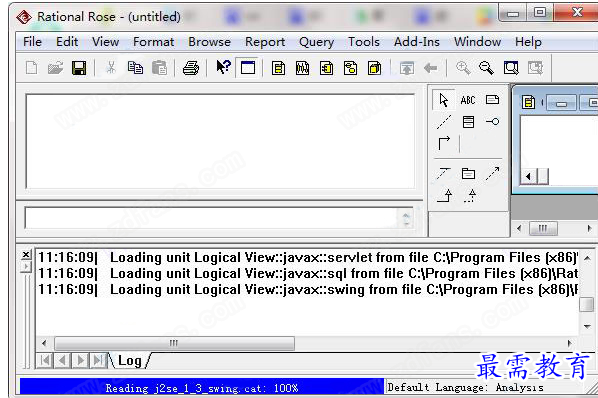Pick the Realize dashed triangle tool
Viewport: 598px width, 398px height.
470,196
